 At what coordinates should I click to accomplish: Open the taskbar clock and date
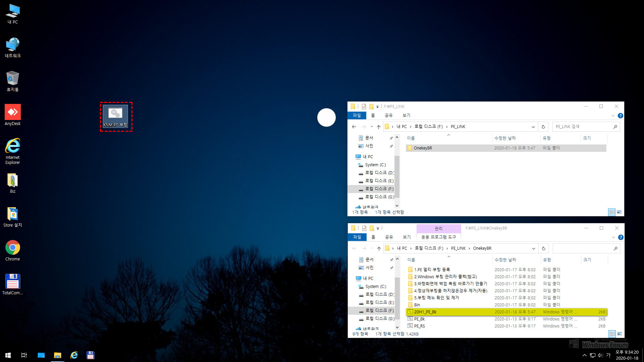coord(627,355)
